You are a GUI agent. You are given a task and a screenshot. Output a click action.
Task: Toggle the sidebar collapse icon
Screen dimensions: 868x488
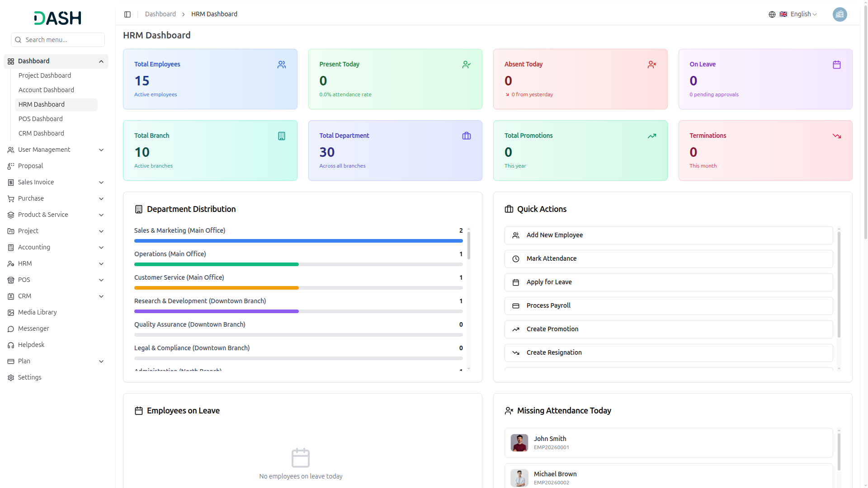click(127, 14)
